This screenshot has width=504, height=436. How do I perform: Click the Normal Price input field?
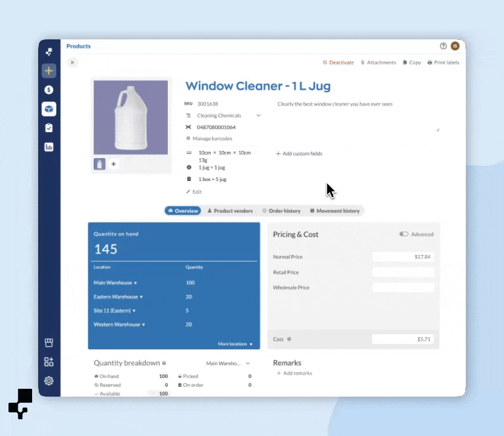[403, 257]
